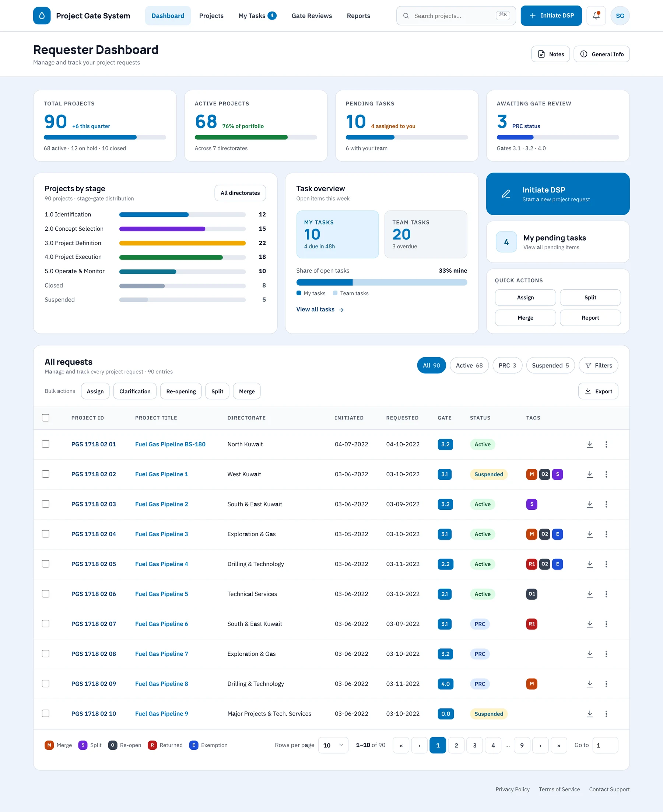This screenshot has height=812, width=663.
Task: Download row PGS 1718 02 07
Action: tap(590, 624)
